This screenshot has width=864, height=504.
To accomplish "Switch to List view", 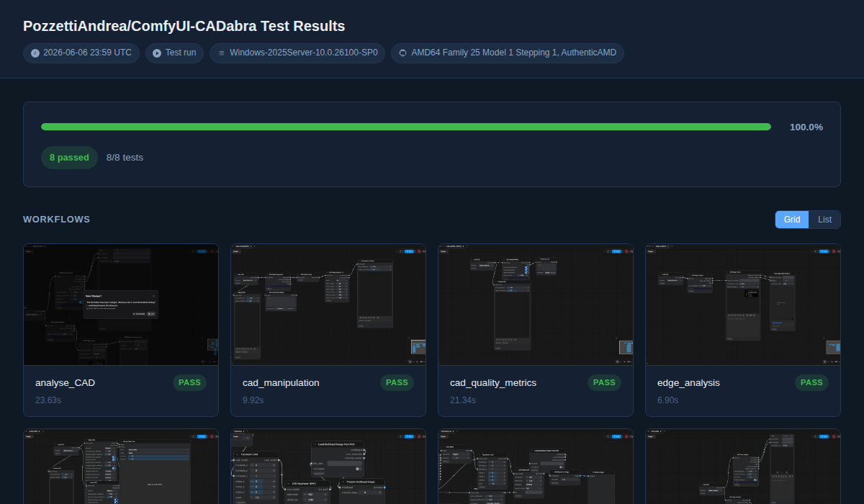I will pyautogui.click(x=825, y=220).
